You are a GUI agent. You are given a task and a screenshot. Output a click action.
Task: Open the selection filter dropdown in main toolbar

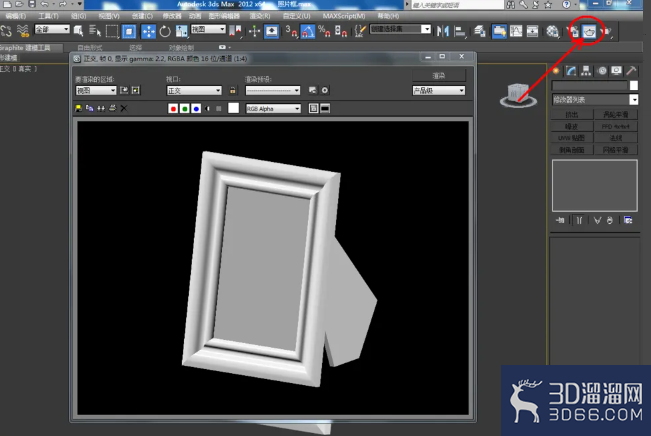click(52, 29)
